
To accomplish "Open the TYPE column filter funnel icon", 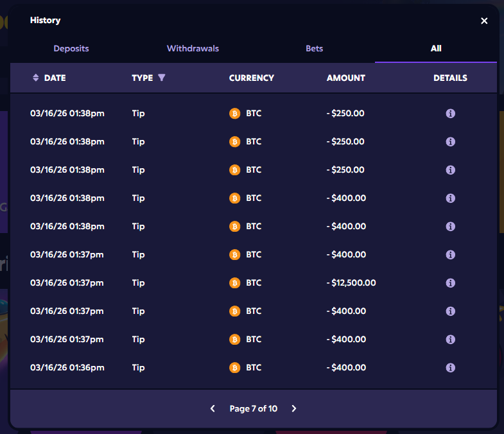I will pyautogui.click(x=162, y=78).
